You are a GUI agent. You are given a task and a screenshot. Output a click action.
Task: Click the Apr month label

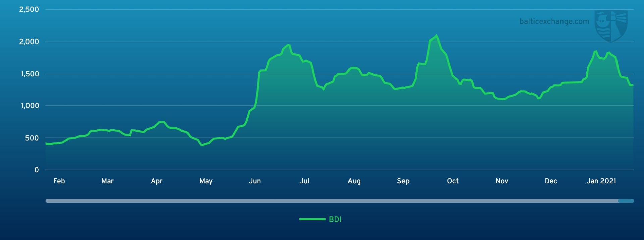click(157, 181)
